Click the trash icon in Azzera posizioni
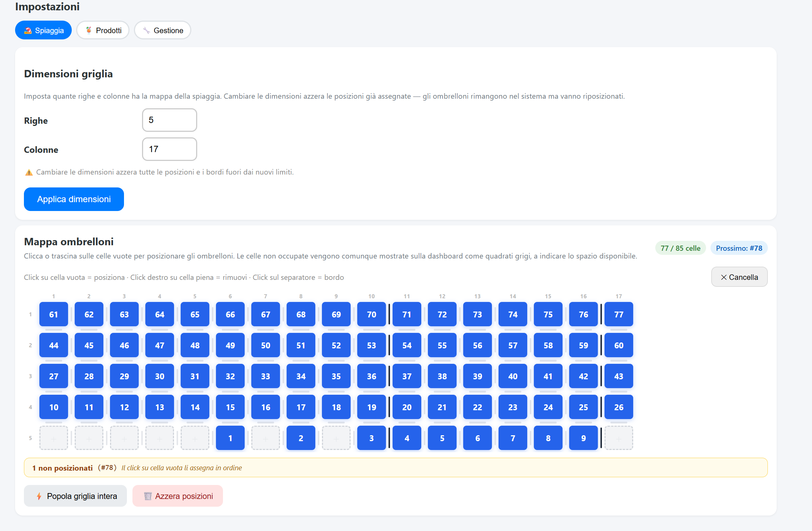The width and height of the screenshot is (812, 531). pos(148,496)
